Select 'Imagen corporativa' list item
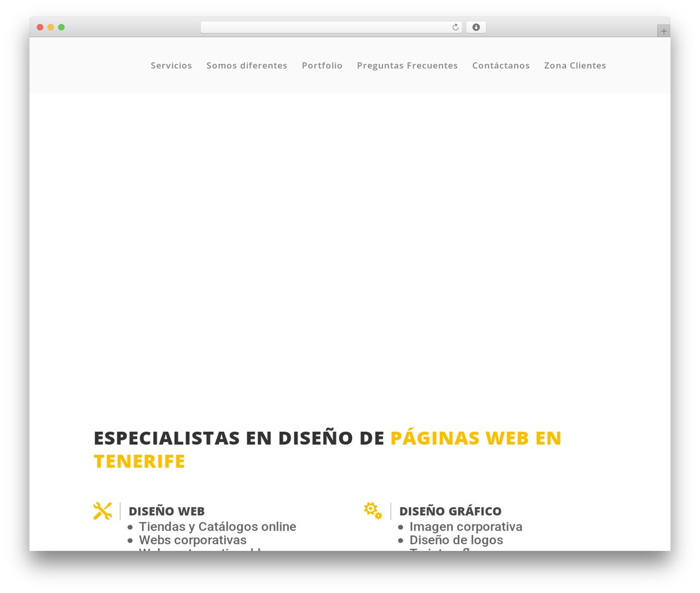Screen dimensions: 700x593 click(x=466, y=527)
